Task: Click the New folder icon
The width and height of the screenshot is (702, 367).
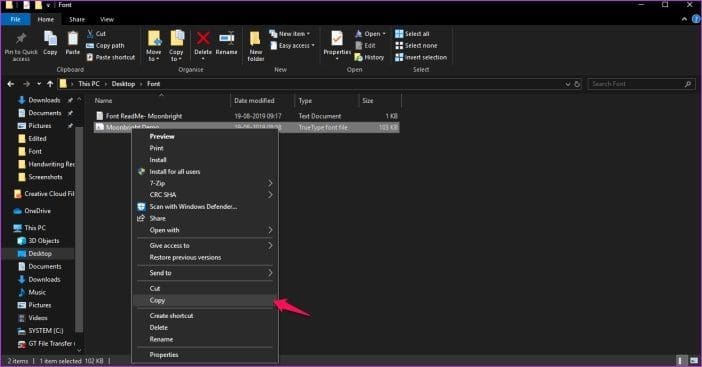Action: tap(256, 39)
